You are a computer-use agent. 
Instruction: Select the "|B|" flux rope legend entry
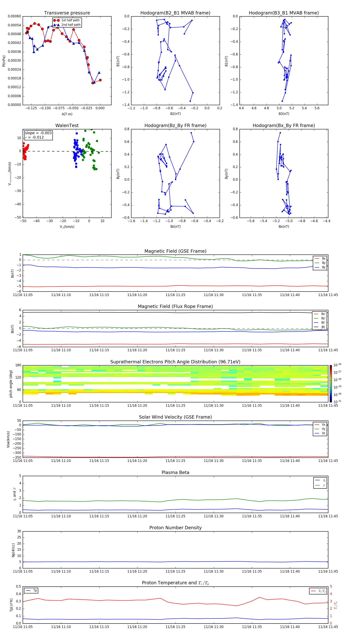pyautogui.click(x=320, y=327)
